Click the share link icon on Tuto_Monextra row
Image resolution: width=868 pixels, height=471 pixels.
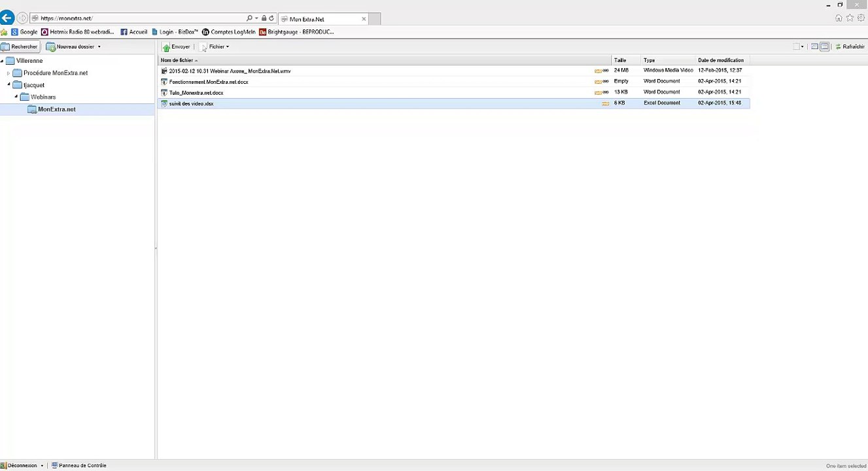coord(606,93)
